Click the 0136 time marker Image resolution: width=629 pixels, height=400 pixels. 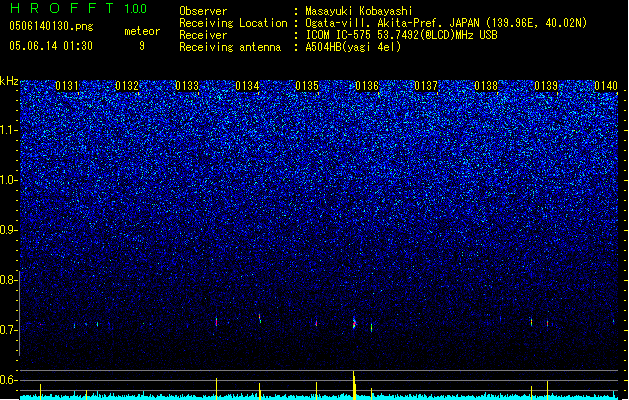pyautogui.click(x=367, y=86)
